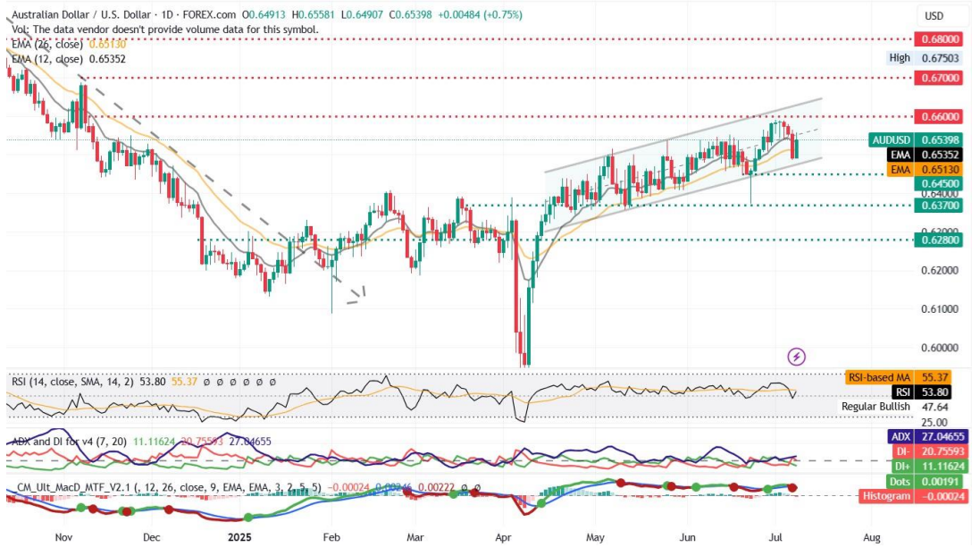Click the green 0.62800 support level label
980x556 pixels.
[x=938, y=240]
